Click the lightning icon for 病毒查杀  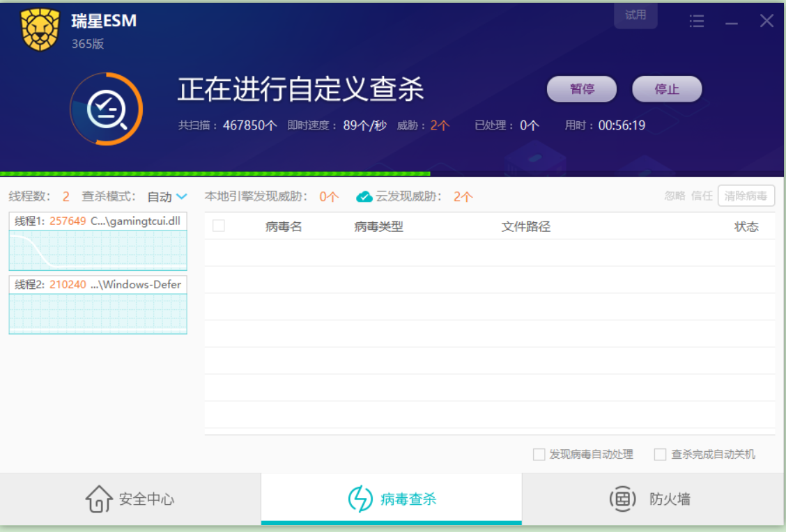pos(360,499)
